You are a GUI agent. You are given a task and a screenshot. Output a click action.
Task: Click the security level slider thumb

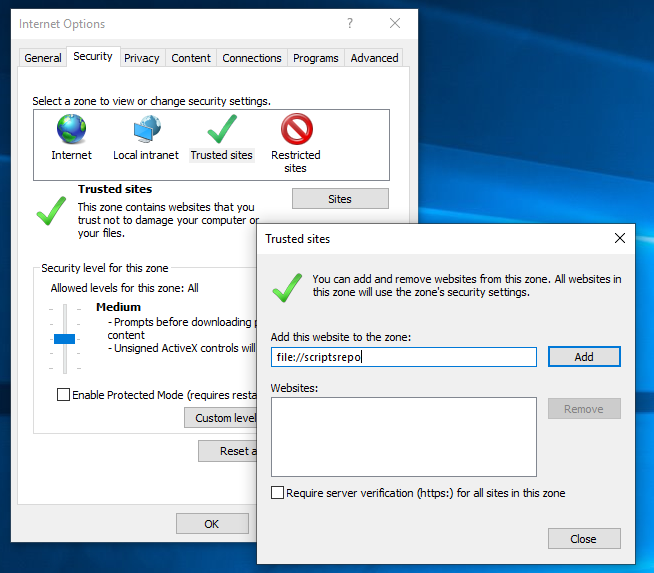coord(65,339)
